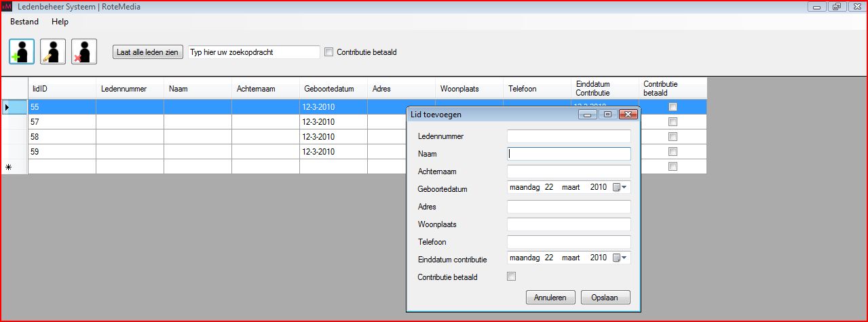Click the search field Typ hier uw zoekopdracht

click(x=254, y=52)
